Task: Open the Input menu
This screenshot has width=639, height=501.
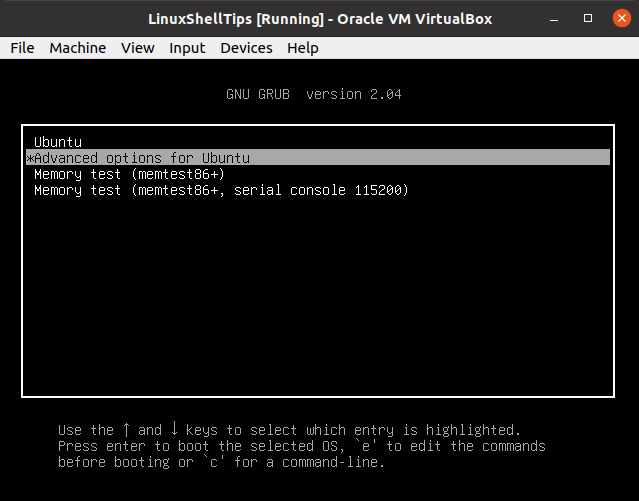Action: [x=187, y=48]
